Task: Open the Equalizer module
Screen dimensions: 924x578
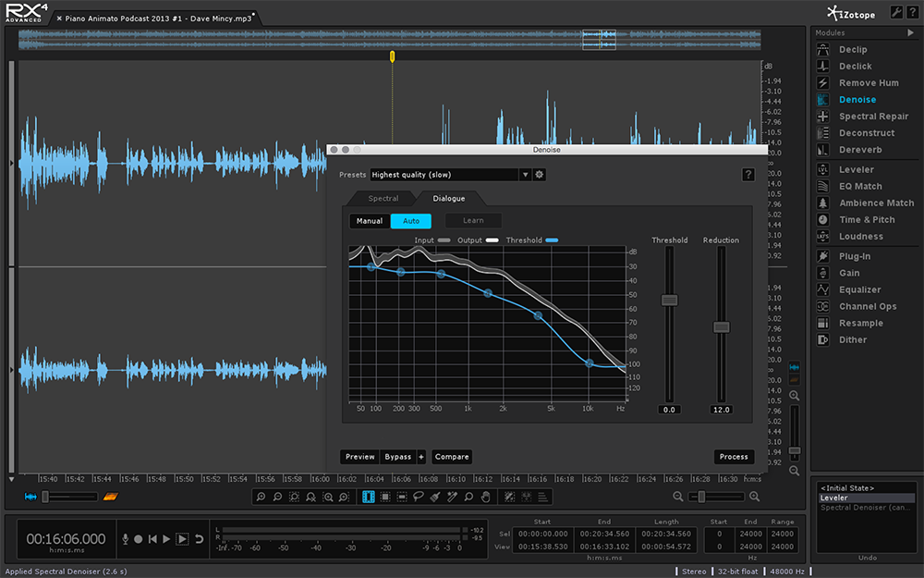Action: (x=859, y=289)
